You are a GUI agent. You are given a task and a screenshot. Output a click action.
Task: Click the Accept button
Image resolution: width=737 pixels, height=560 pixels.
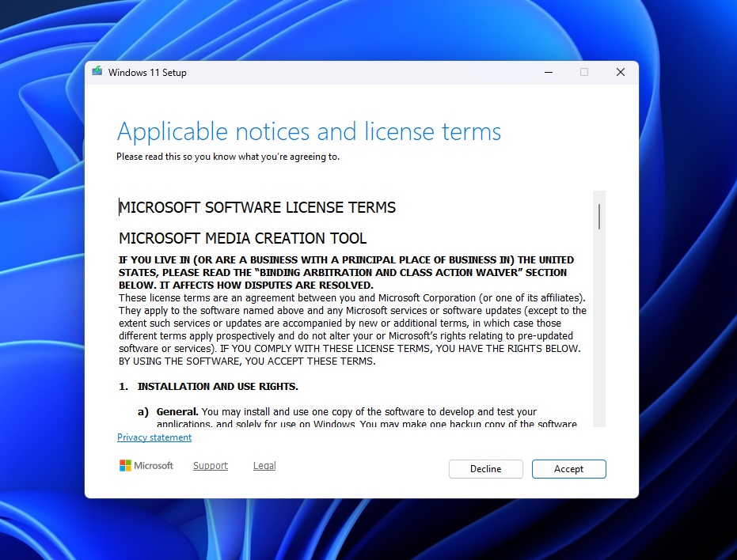pyautogui.click(x=568, y=469)
